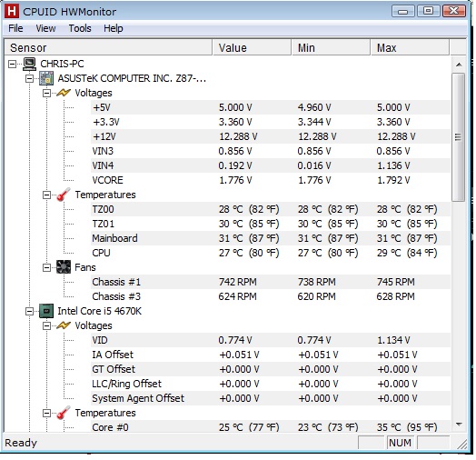Click the Fans icon

pos(64,267)
